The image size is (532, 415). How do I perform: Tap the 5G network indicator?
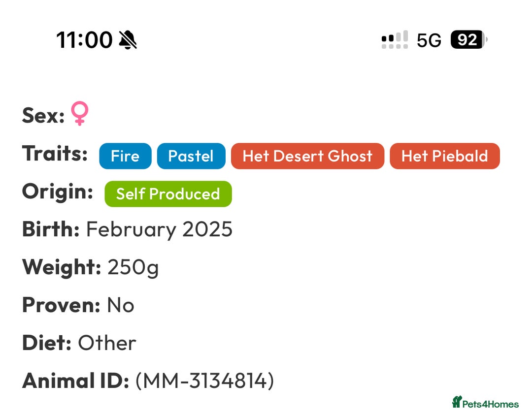(x=429, y=40)
